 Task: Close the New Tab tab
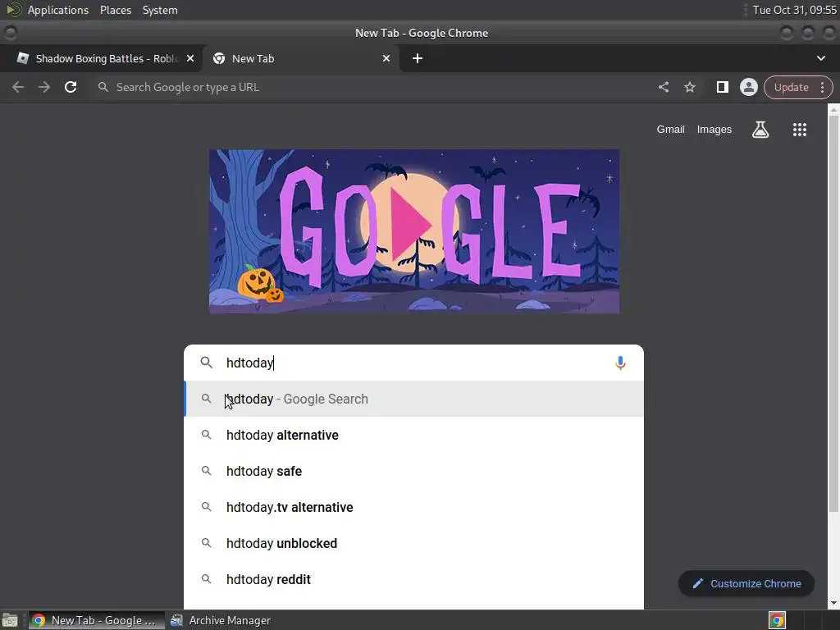(386, 58)
